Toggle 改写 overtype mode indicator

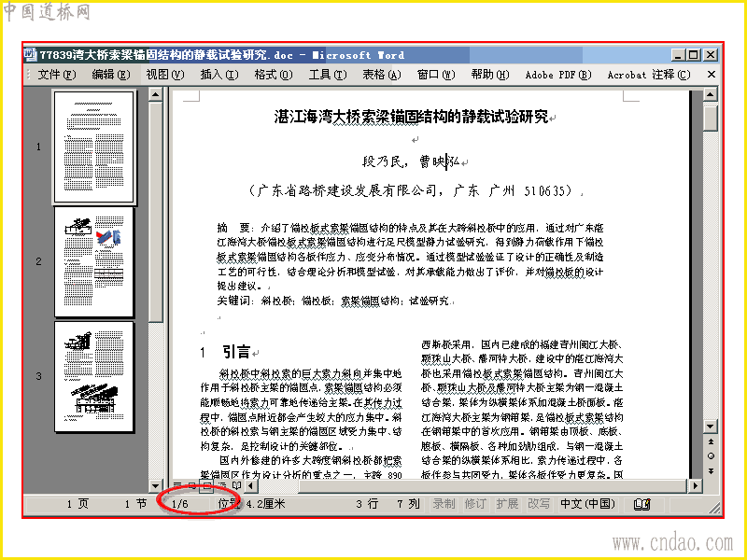coord(539,504)
